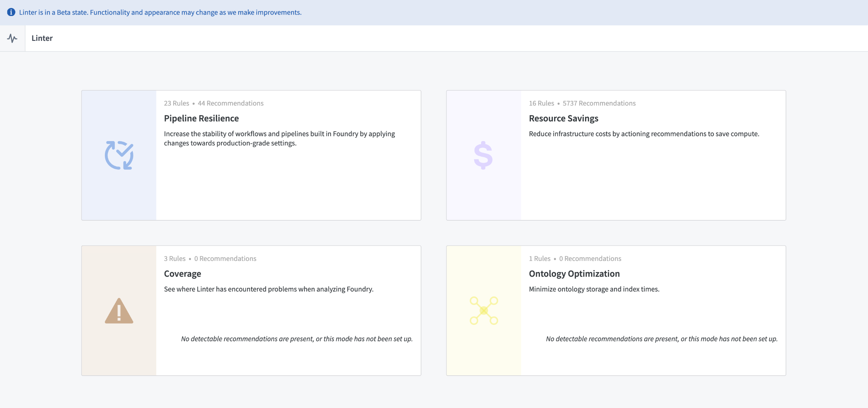Click the Coverage warning triangle icon
This screenshot has width=868, height=408.
pyautogui.click(x=119, y=311)
